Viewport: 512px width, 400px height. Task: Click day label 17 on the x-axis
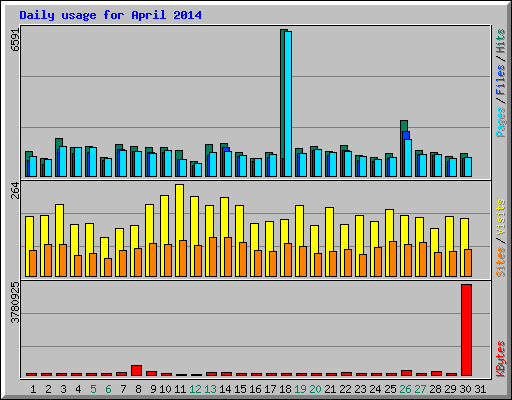(x=270, y=389)
